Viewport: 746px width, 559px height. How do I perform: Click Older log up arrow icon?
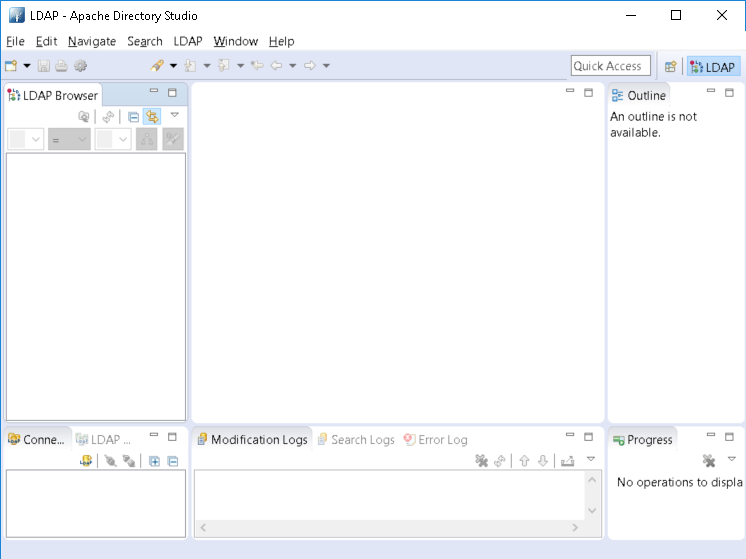pos(524,461)
